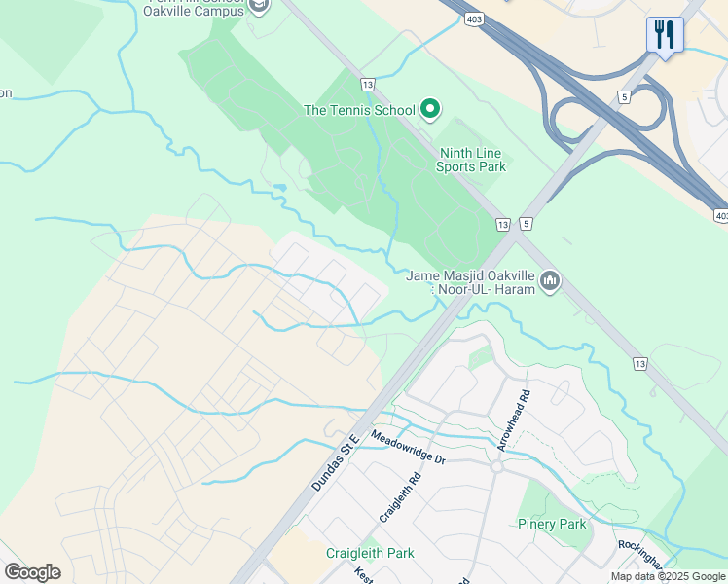Select the Craigleith Park label
The width and height of the screenshot is (728, 584).
pos(370,553)
